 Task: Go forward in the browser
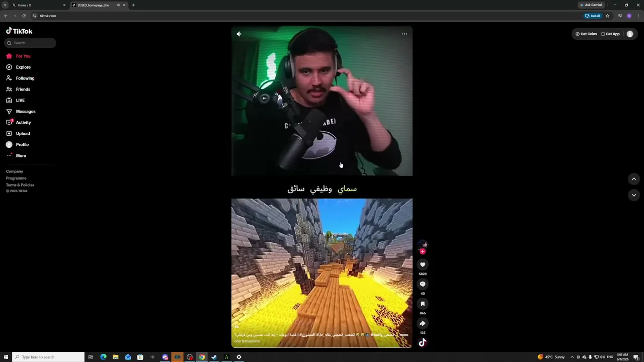pos(15,16)
